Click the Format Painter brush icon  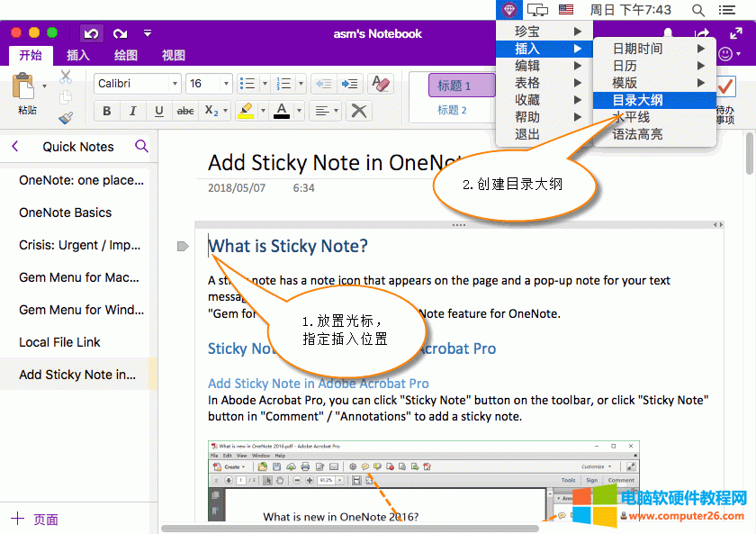click(x=66, y=117)
